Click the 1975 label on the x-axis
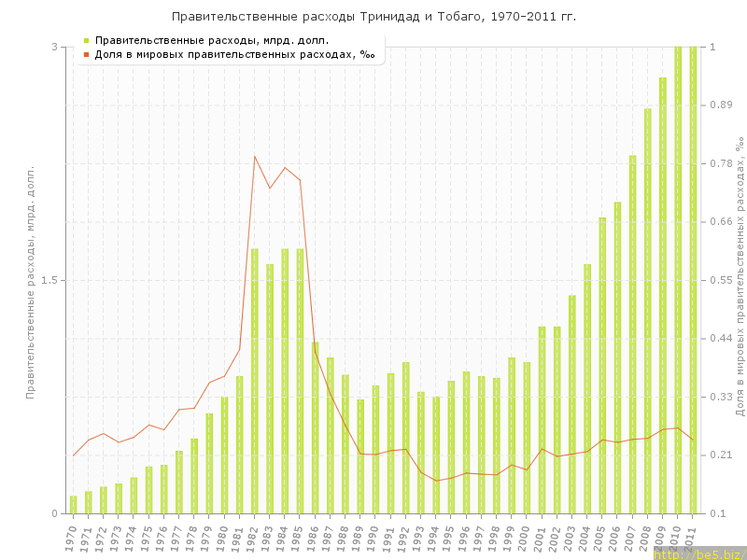Image resolution: width=747 pixels, height=560 pixels. point(147,538)
